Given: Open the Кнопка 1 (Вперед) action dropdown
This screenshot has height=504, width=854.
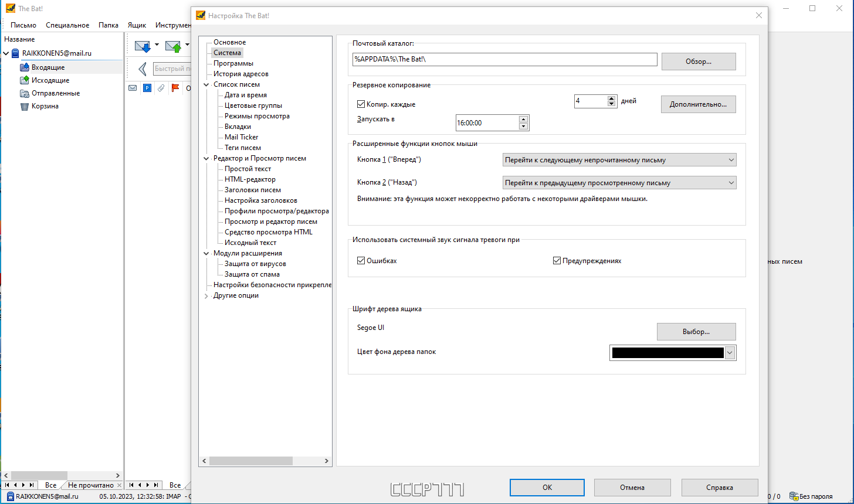Looking at the screenshot, I should [619, 160].
